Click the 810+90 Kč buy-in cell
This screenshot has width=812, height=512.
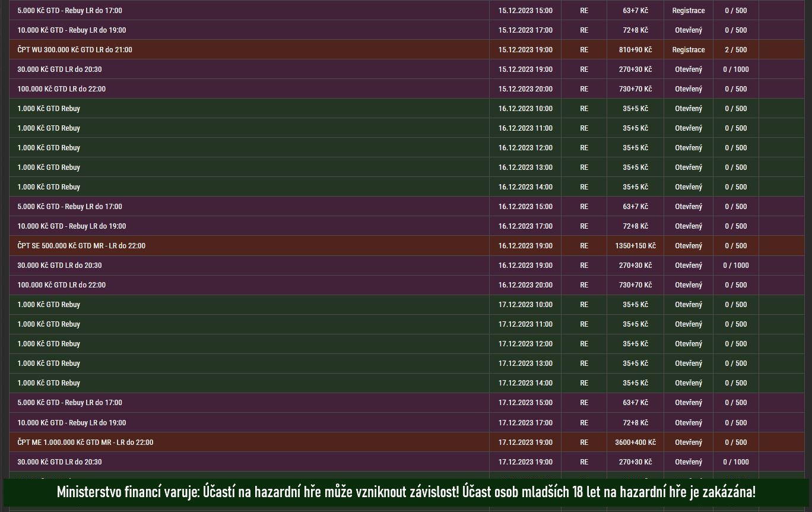pos(635,50)
